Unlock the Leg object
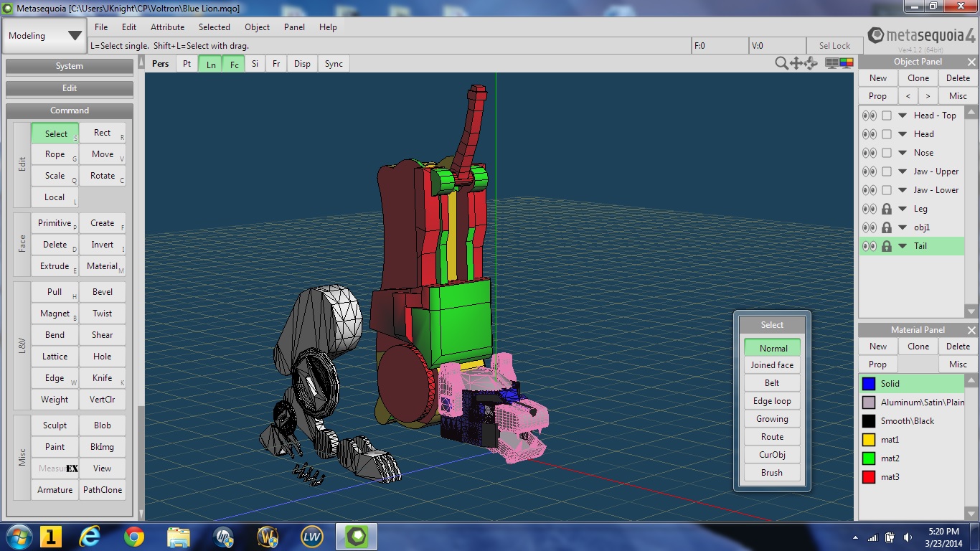Image resolution: width=980 pixels, height=551 pixels. [887, 209]
